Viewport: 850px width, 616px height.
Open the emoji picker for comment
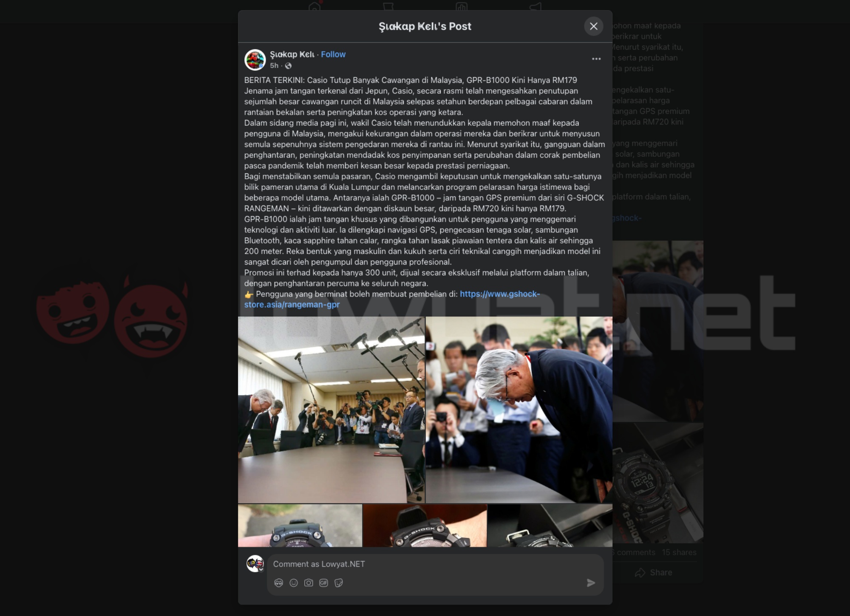[x=294, y=583]
